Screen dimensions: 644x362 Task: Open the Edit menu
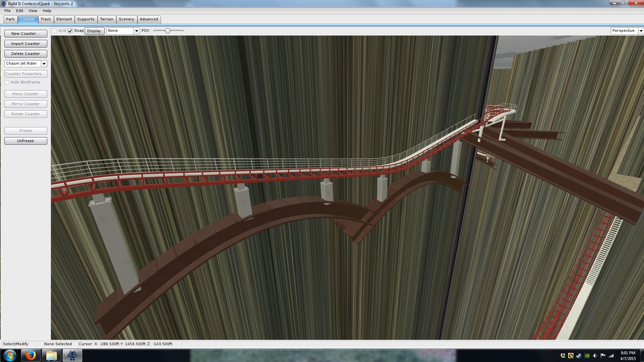pyautogui.click(x=19, y=11)
